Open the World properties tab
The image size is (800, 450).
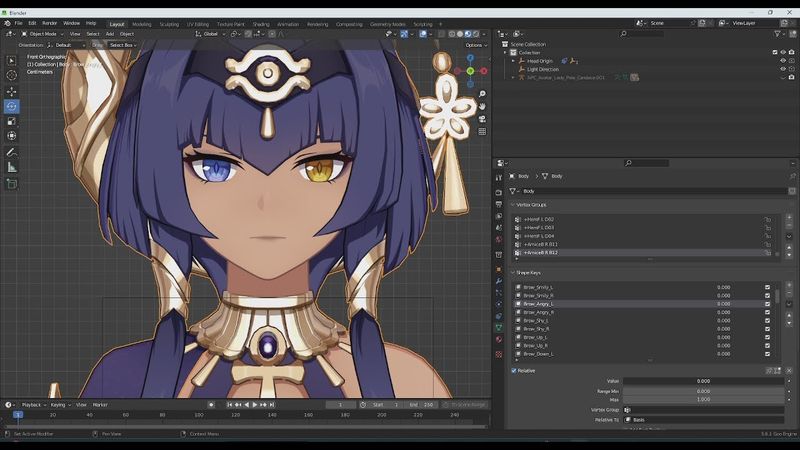click(498, 239)
